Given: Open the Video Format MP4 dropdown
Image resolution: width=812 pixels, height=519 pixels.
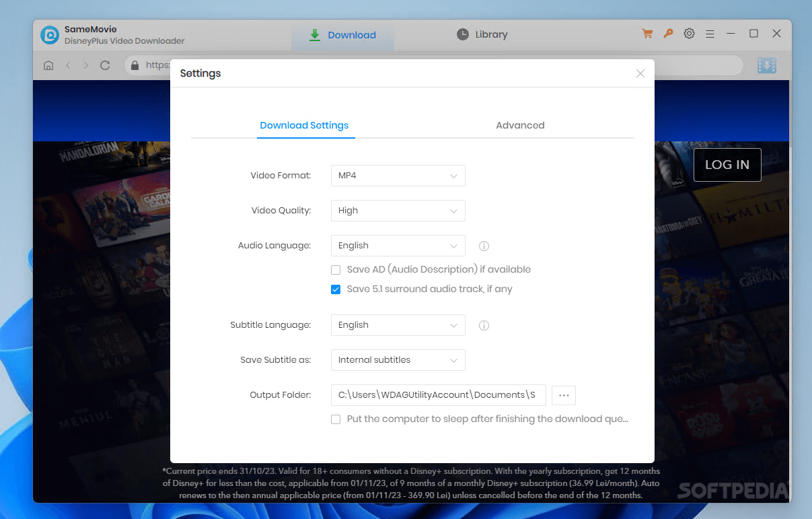Looking at the screenshot, I should tap(398, 176).
